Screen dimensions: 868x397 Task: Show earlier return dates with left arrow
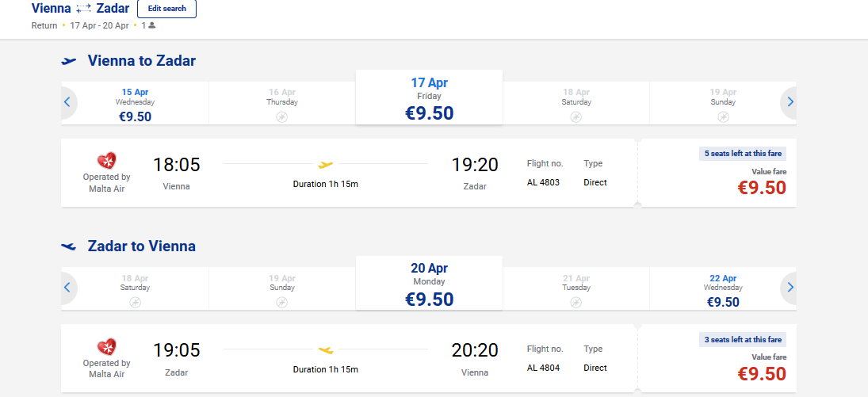tap(68, 288)
